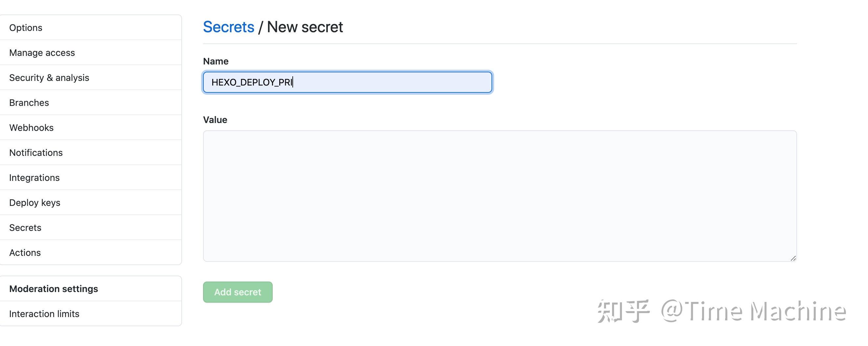Click the New secret page heading
868x346 pixels.
[305, 27]
